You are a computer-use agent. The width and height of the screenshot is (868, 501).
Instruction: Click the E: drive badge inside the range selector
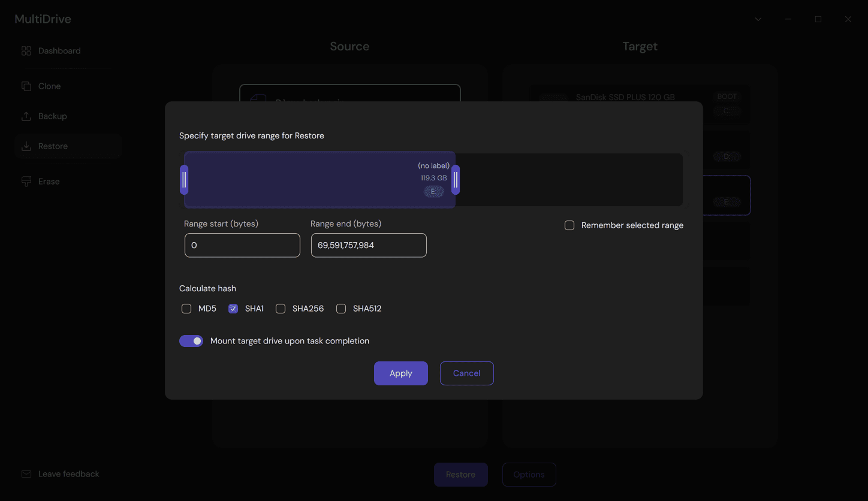(433, 191)
